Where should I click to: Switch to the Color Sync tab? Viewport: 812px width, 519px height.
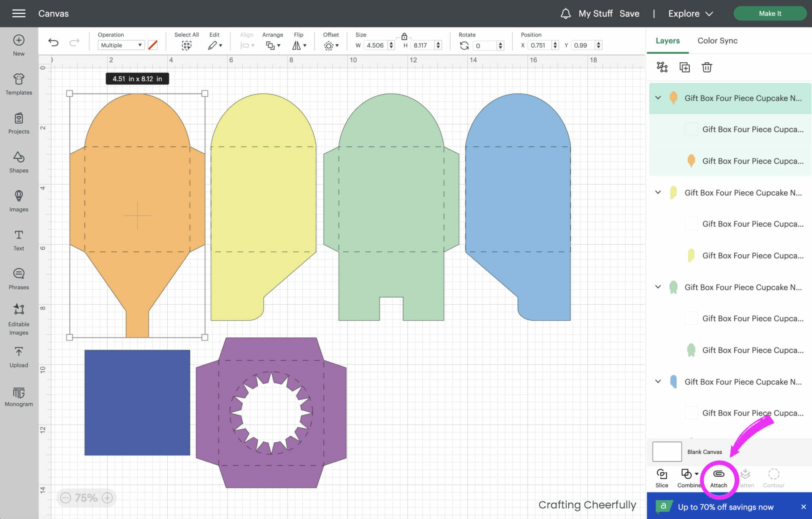[x=717, y=40]
